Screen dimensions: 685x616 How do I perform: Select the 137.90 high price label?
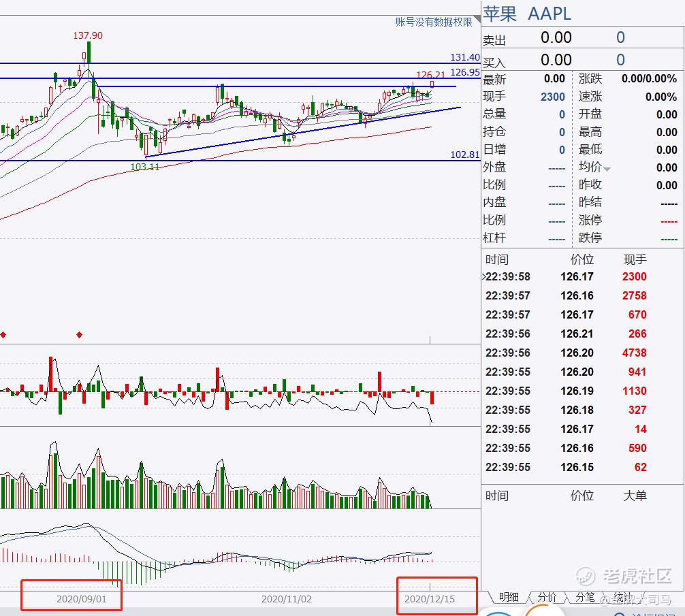(88, 35)
